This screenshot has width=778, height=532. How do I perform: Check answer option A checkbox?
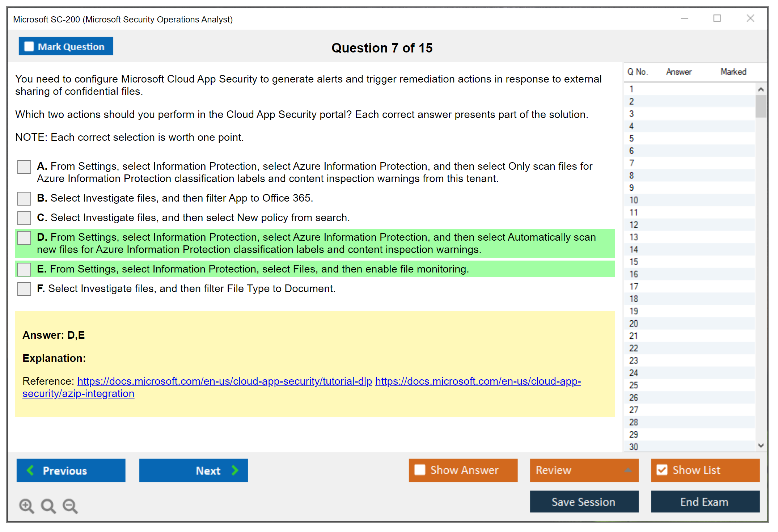(24, 167)
